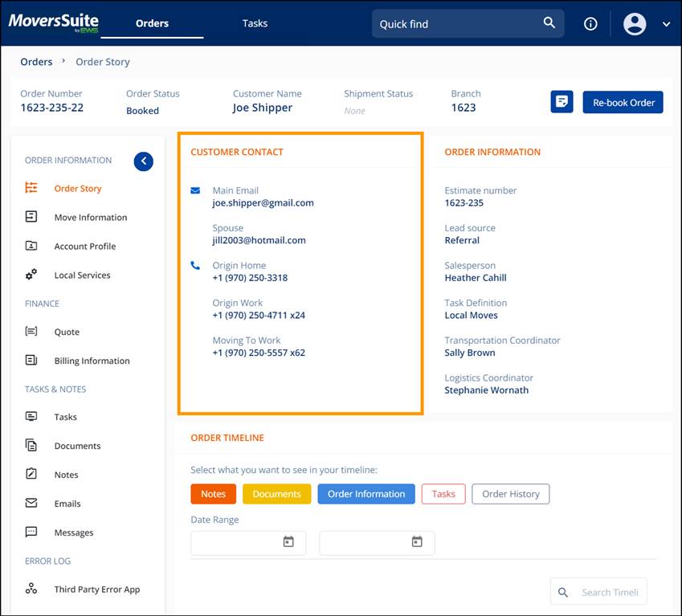Open Billing Information from the sidebar
The width and height of the screenshot is (682, 616).
tap(31, 361)
